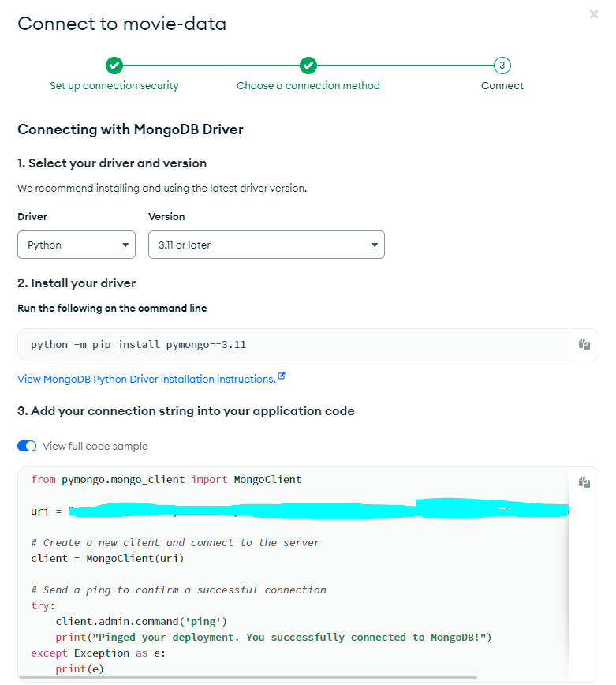Select the Connect step label
The width and height of the screenshot is (616, 685).
pyautogui.click(x=502, y=85)
